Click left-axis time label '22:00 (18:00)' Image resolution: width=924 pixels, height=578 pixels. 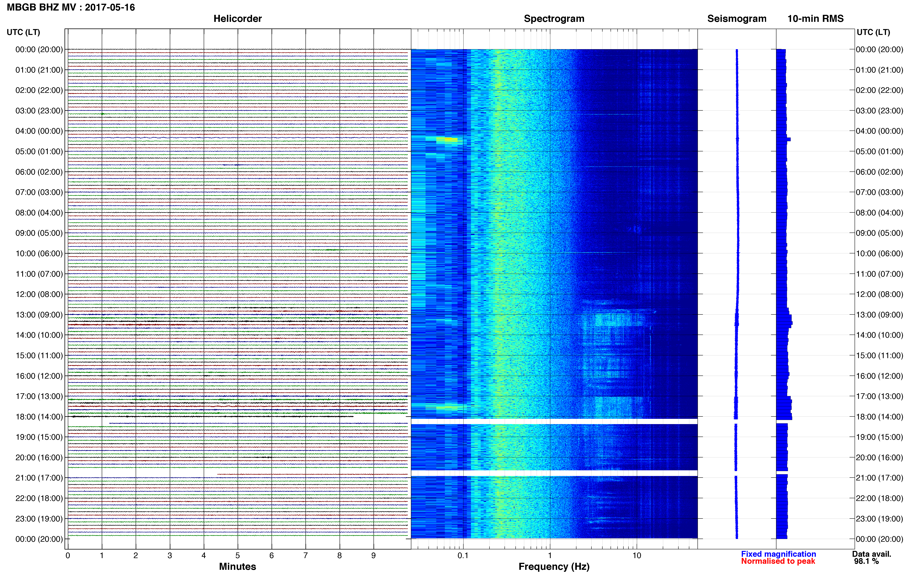pos(39,498)
